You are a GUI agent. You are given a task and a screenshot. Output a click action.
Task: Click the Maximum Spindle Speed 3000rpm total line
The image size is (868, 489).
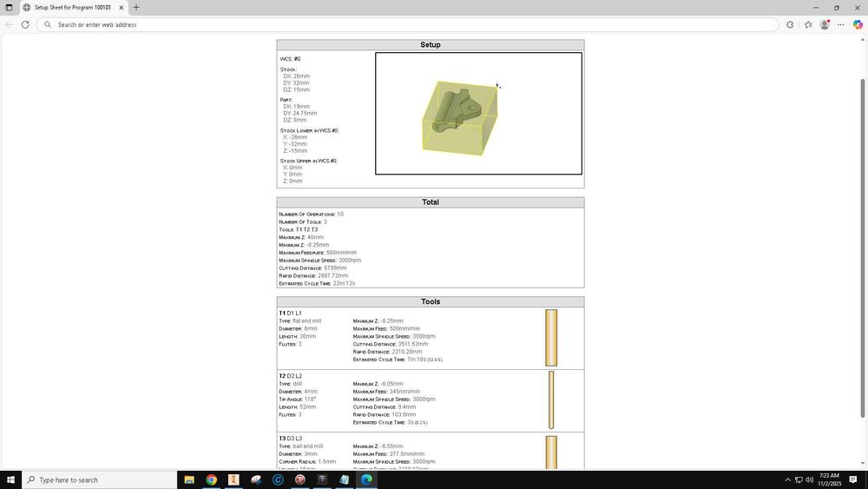click(320, 261)
